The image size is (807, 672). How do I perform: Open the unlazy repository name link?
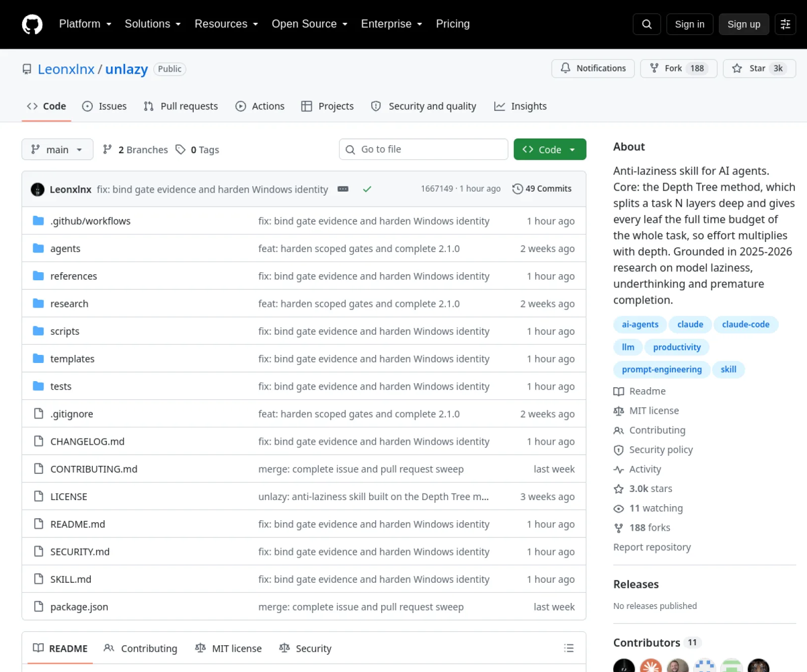(127, 69)
